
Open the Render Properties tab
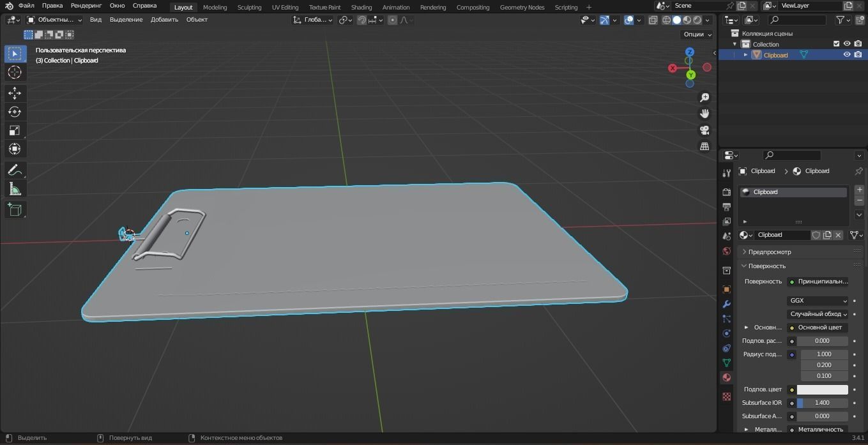(726, 192)
